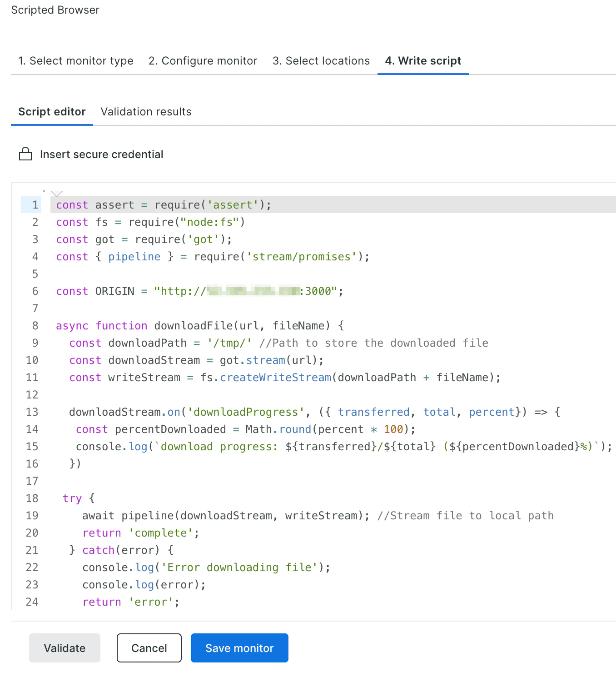Click the chevron above the code editor
616x677 pixels.
pos(57,194)
